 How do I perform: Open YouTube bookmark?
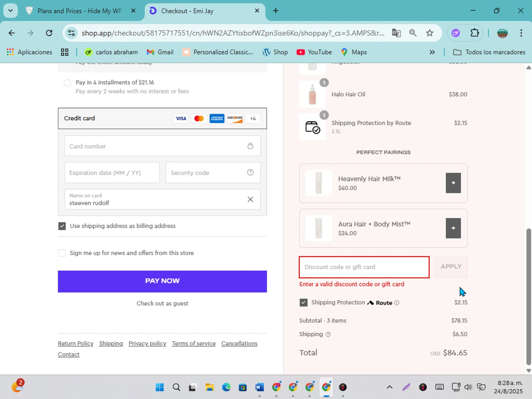pos(314,52)
